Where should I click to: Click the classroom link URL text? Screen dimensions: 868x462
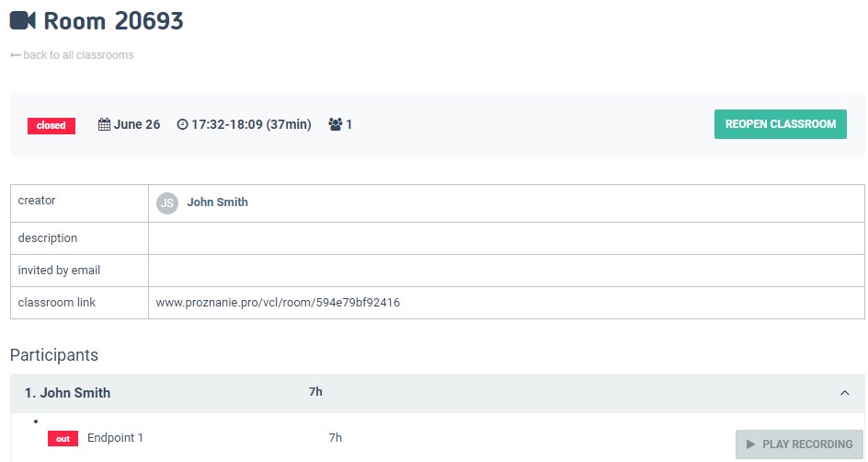pyautogui.click(x=278, y=302)
